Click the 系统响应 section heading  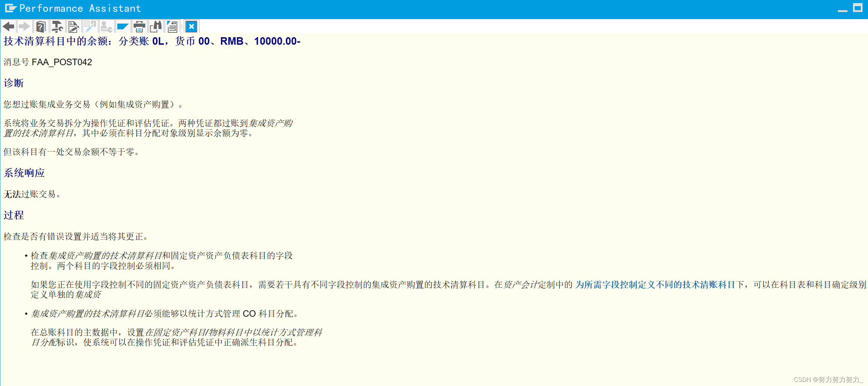pyautogui.click(x=24, y=173)
